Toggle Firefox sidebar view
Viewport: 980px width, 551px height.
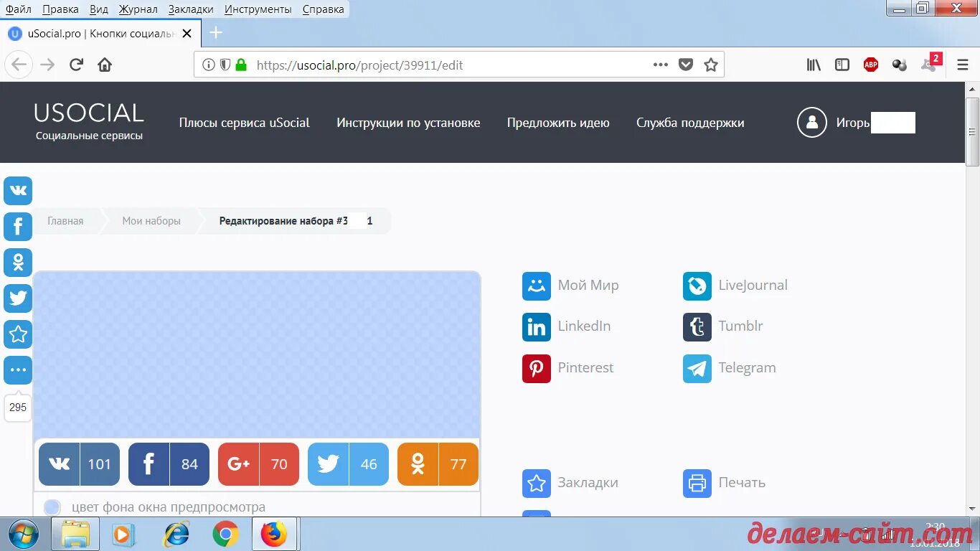(x=842, y=65)
